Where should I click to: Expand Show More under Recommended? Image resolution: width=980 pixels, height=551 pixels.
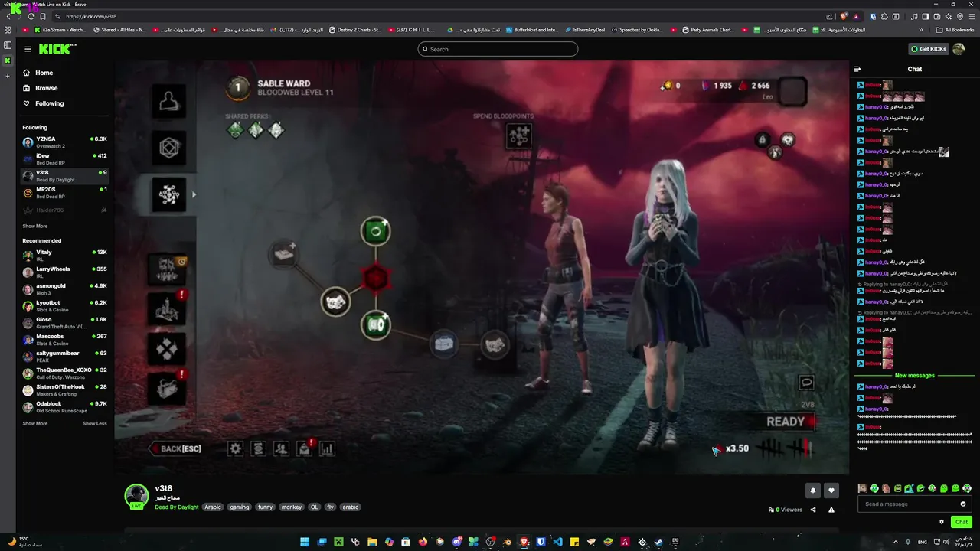click(34, 423)
